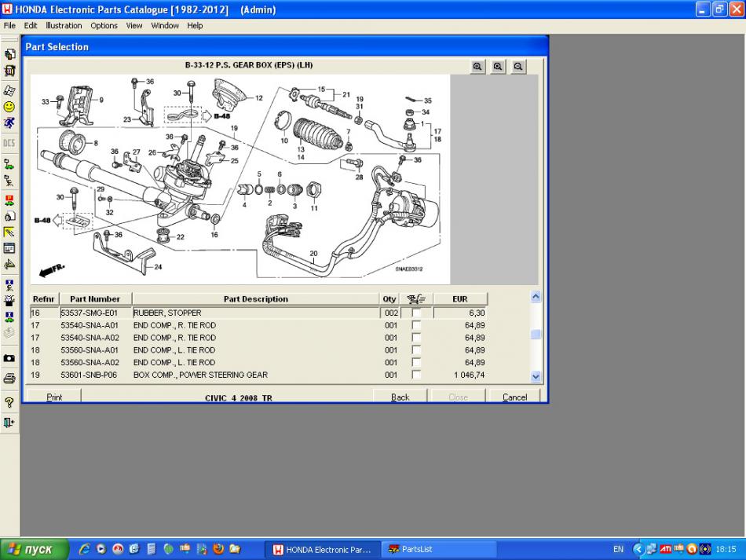Select part number 53601-SNB-P06

(x=89, y=375)
